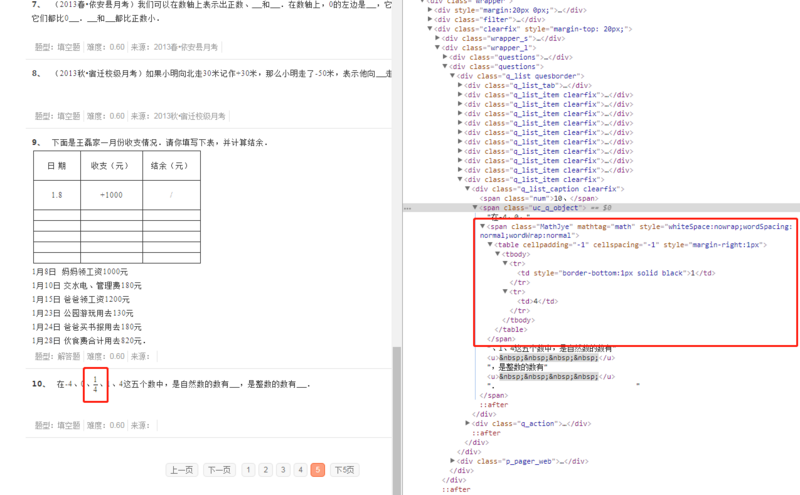Collapse the tbody element node
Screen dimensions: 800x495
[x=498, y=255]
